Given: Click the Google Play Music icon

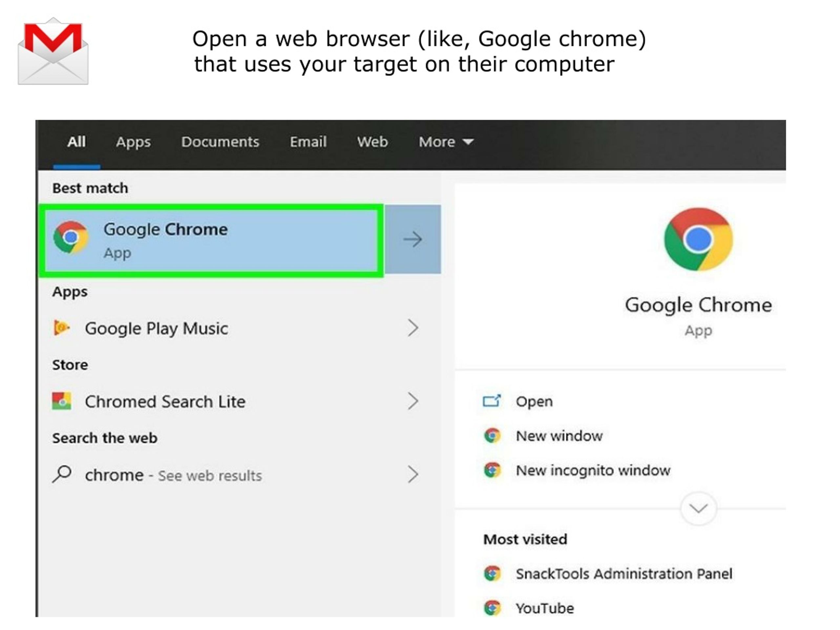Looking at the screenshot, I should (61, 328).
